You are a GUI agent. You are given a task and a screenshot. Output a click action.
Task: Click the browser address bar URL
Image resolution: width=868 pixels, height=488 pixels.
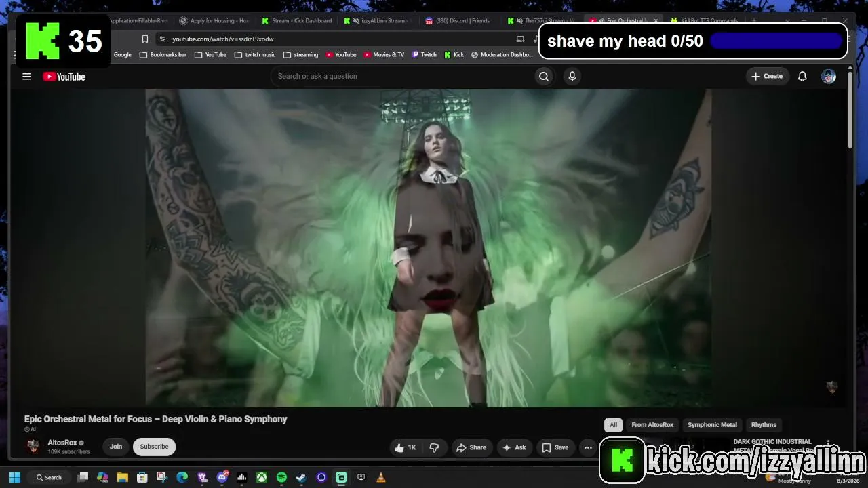[223, 39]
